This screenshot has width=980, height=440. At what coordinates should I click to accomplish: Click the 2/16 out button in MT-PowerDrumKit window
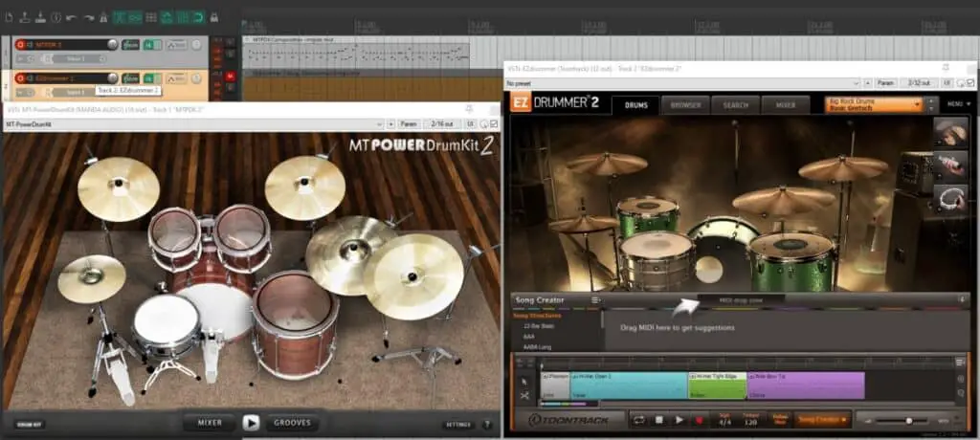tap(442, 124)
